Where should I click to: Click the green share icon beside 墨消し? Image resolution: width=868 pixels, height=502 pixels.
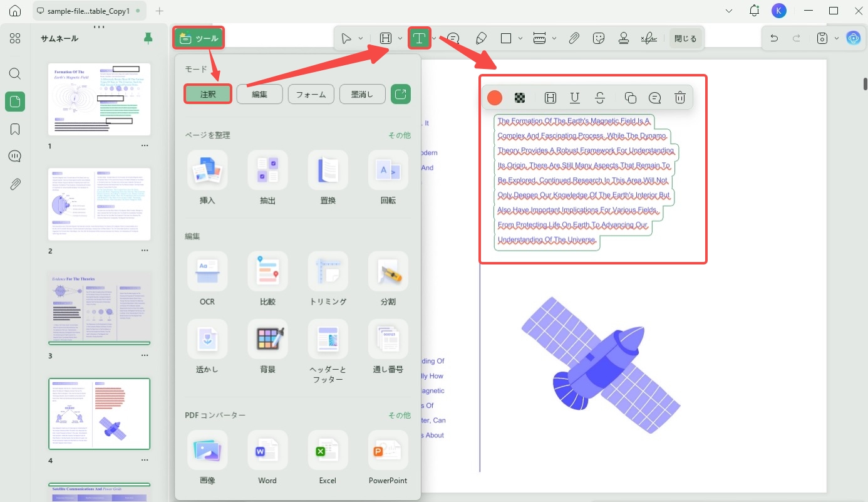point(401,94)
